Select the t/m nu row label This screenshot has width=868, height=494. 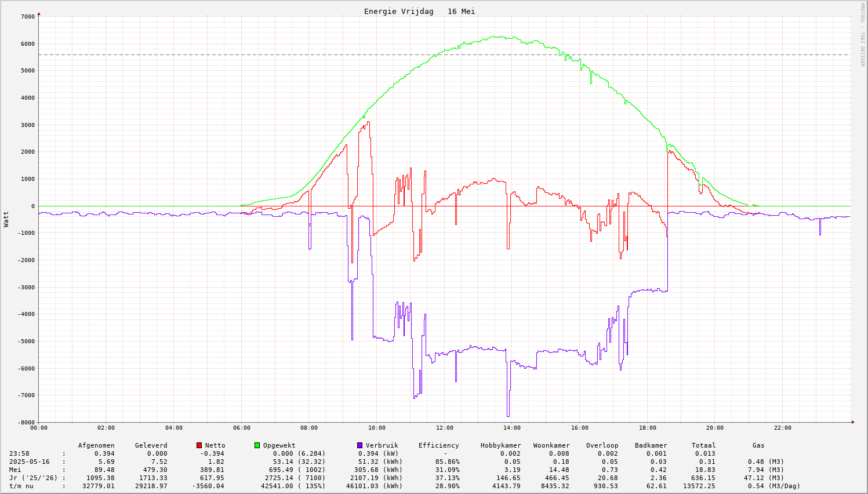[21, 486]
